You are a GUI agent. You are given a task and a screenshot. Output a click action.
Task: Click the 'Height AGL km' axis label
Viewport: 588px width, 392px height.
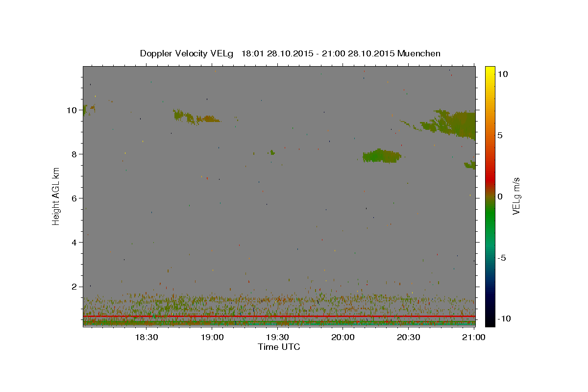pyautogui.click(x=56, y=196)
